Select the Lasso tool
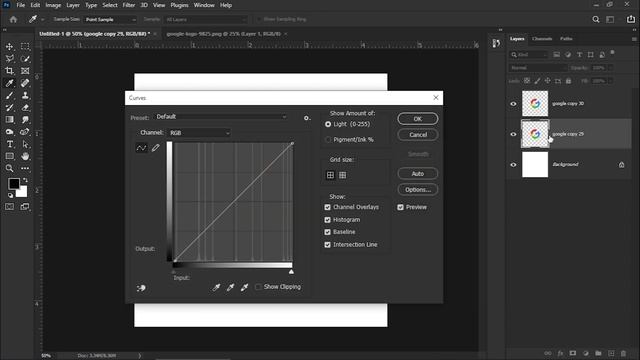The image size is (640, 360). pos(9,59)
